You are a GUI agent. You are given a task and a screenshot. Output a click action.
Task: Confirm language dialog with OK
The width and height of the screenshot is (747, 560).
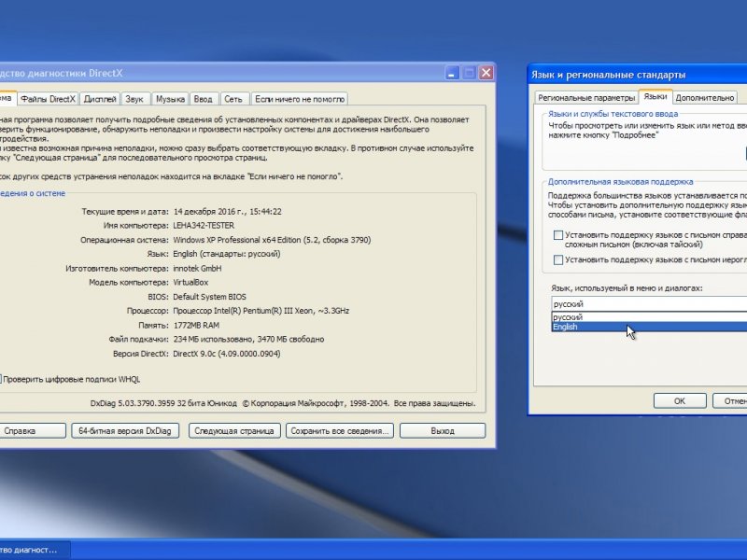click(x=680, y=401)
